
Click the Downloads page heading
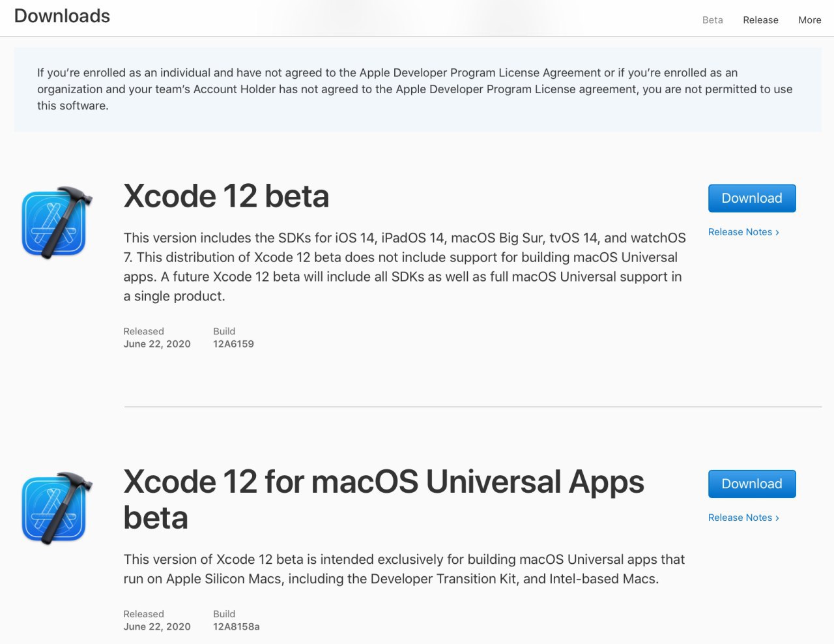(62, 16)
